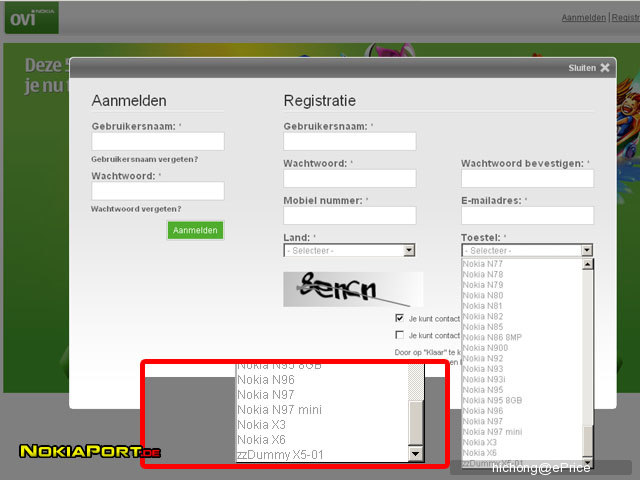Viewport: 640px width, 480px height.
Task: Click device list scrollbar thumb
Action: coord(587,442)
